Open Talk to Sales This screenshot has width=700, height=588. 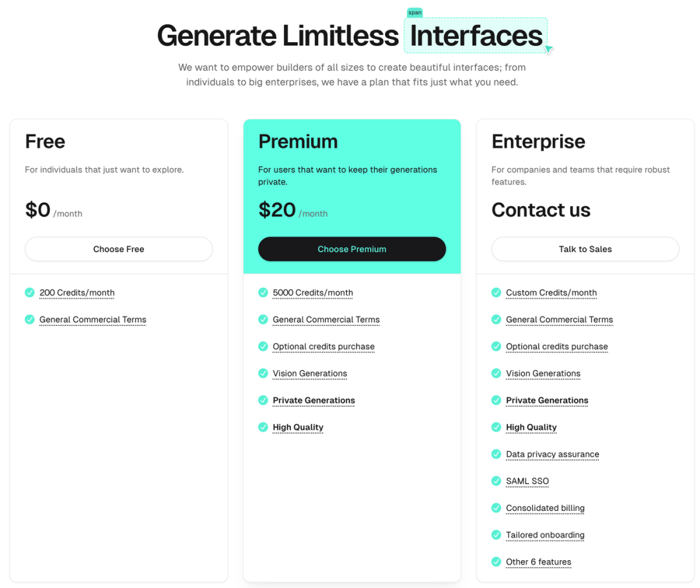click(x=585, y=249)
